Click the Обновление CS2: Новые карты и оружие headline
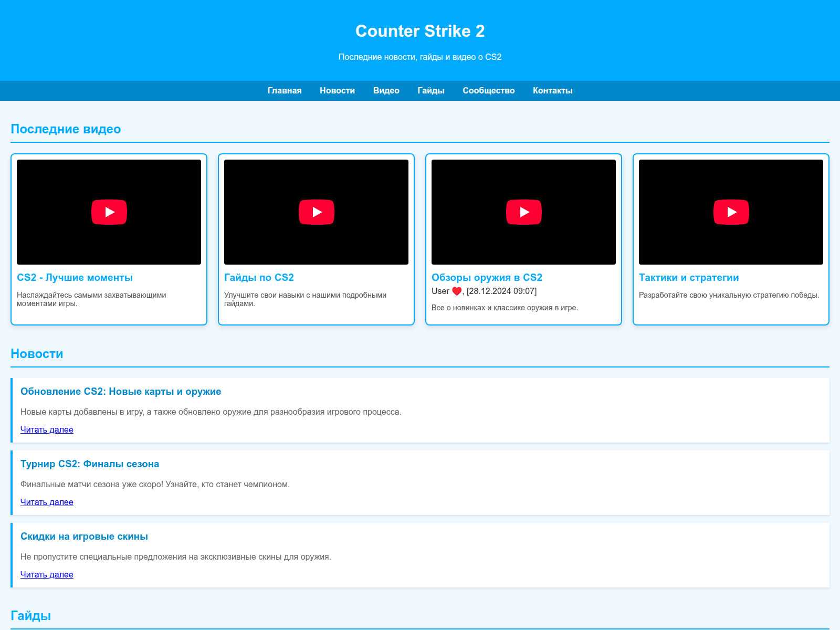Image resolution: width=840 pixels, height=630 pixels. pos(121,392)
